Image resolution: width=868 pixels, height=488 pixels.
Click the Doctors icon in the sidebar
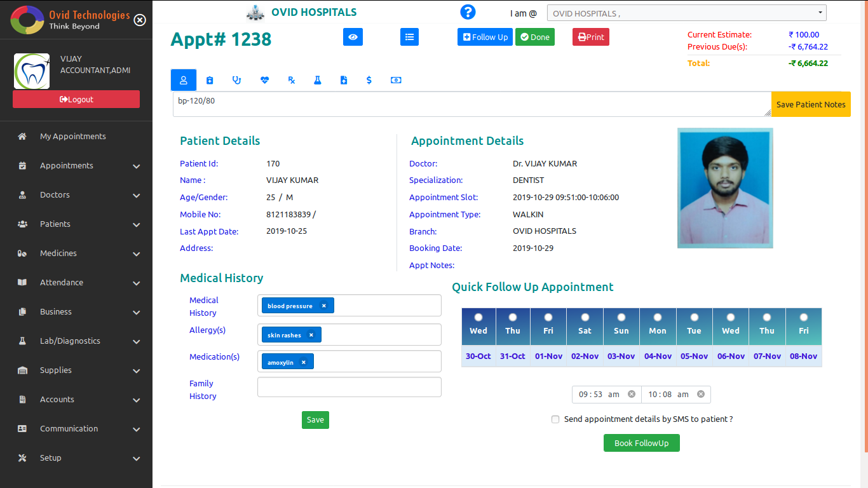[x=22, y=195]
